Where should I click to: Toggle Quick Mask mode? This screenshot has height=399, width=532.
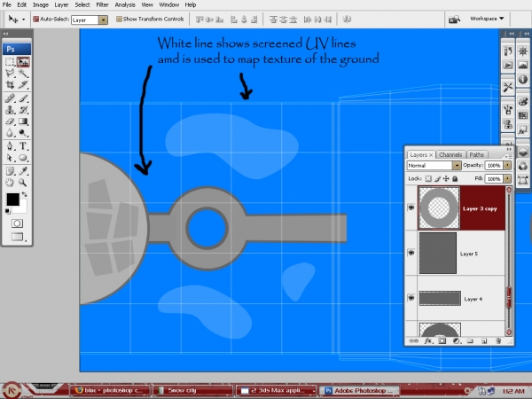click(x=17, y=223)
